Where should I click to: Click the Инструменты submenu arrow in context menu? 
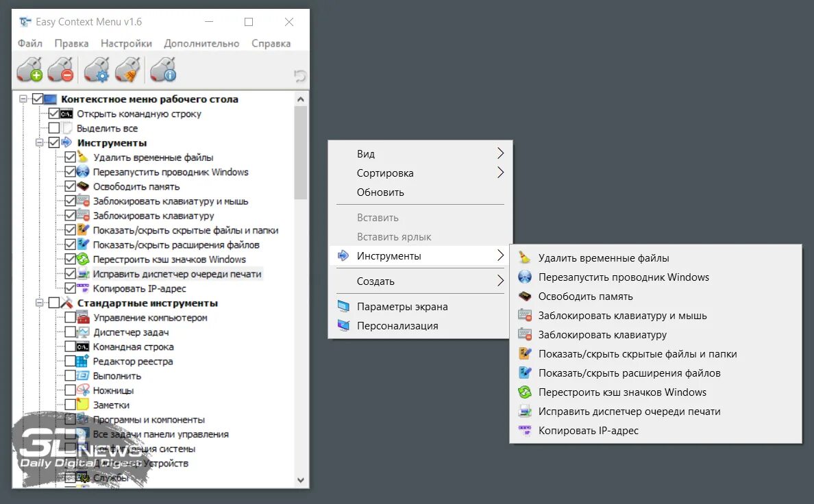click(500, 255)
